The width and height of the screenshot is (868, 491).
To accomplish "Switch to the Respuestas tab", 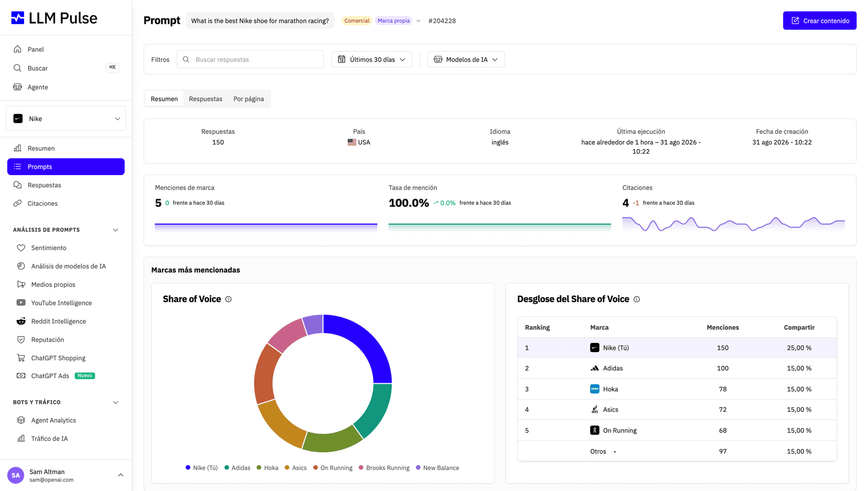I will point(206,99).
